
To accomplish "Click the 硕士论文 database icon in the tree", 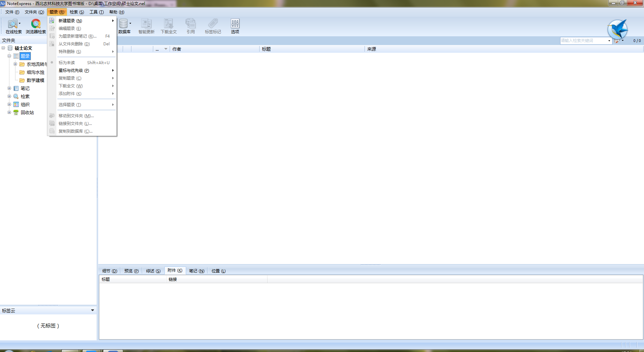I will click(x=10, y=48).
